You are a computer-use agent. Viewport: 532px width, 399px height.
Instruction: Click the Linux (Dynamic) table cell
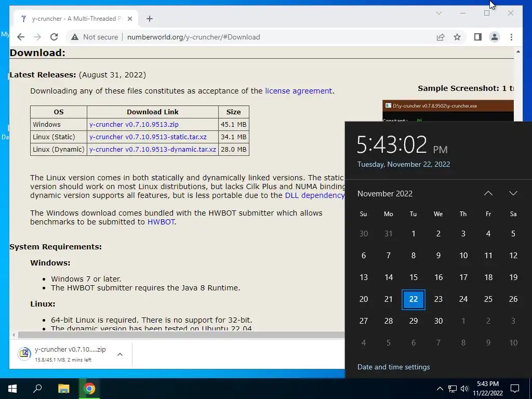59,150
